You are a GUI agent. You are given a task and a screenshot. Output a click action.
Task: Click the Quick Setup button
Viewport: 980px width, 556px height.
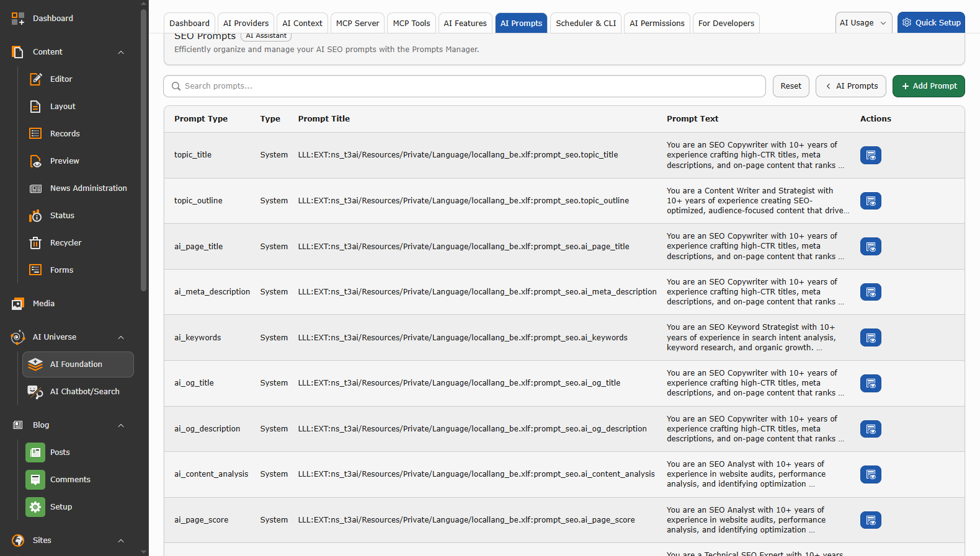coord(931,23)
